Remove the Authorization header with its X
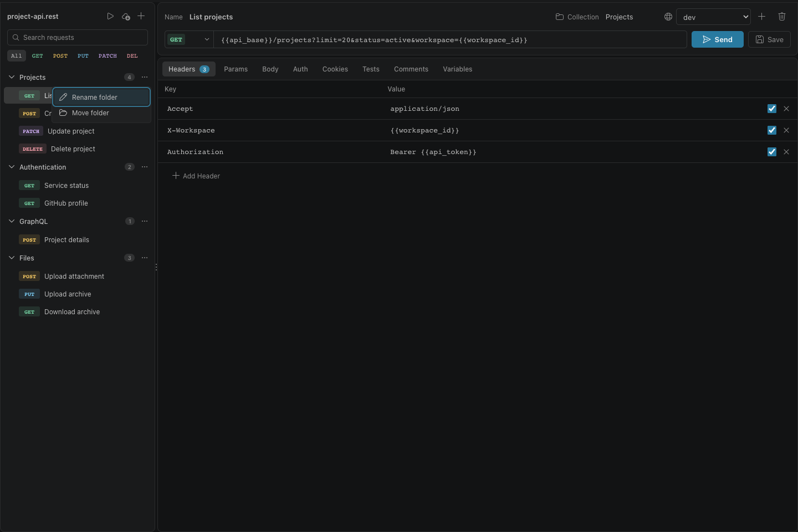 pos(786,152)
